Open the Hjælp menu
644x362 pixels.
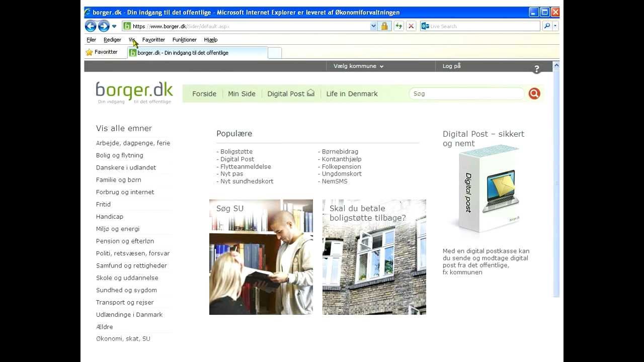click(211, 40)
